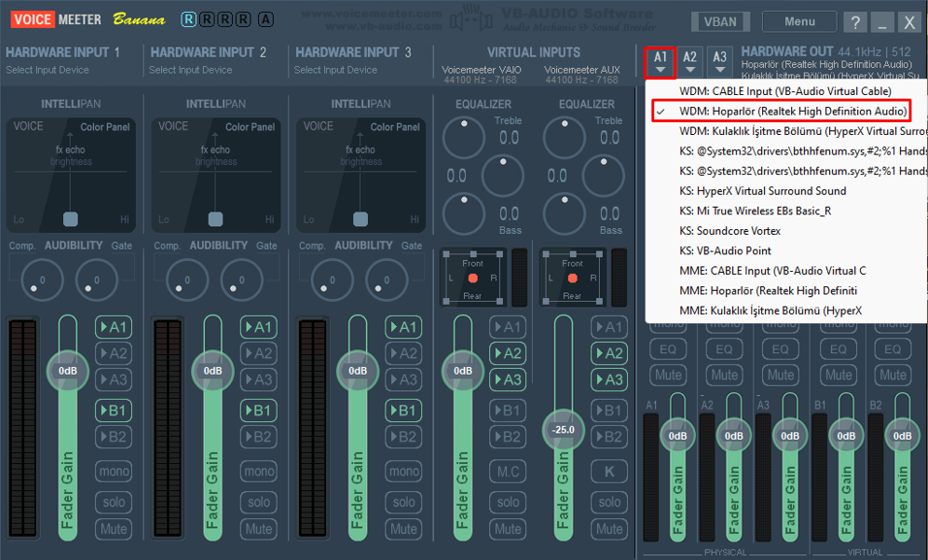928x560 pixels.
Task: Click B2 output bus fader gain knob
Action: [x=902, y=436]
